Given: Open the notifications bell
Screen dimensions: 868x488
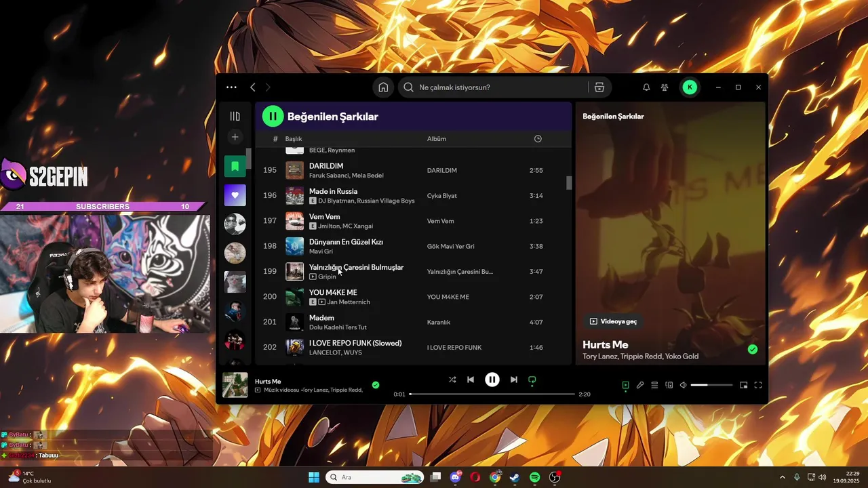Looking at the screenshot, I should point(646,87).
